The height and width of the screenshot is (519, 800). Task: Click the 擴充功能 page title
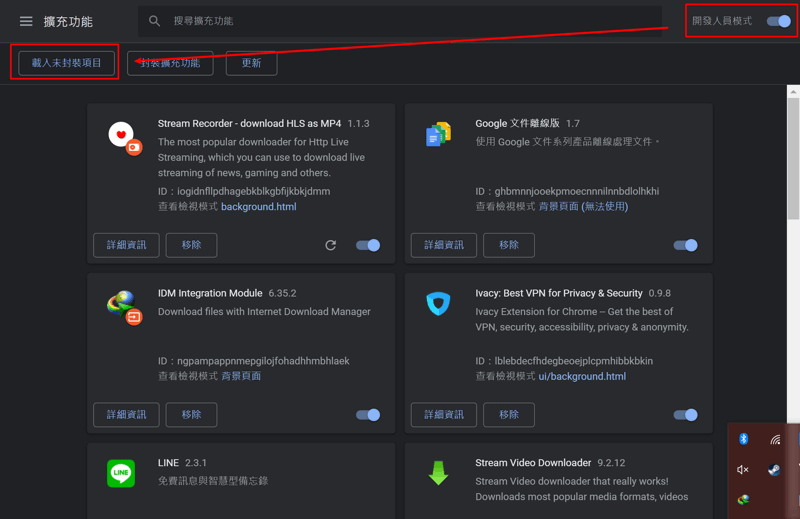(68, 21)
